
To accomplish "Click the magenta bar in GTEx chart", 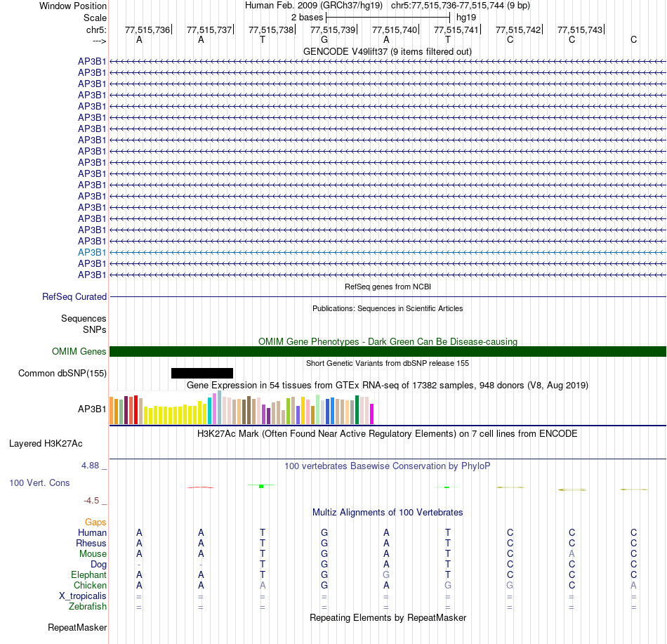I will coord(372,414).
